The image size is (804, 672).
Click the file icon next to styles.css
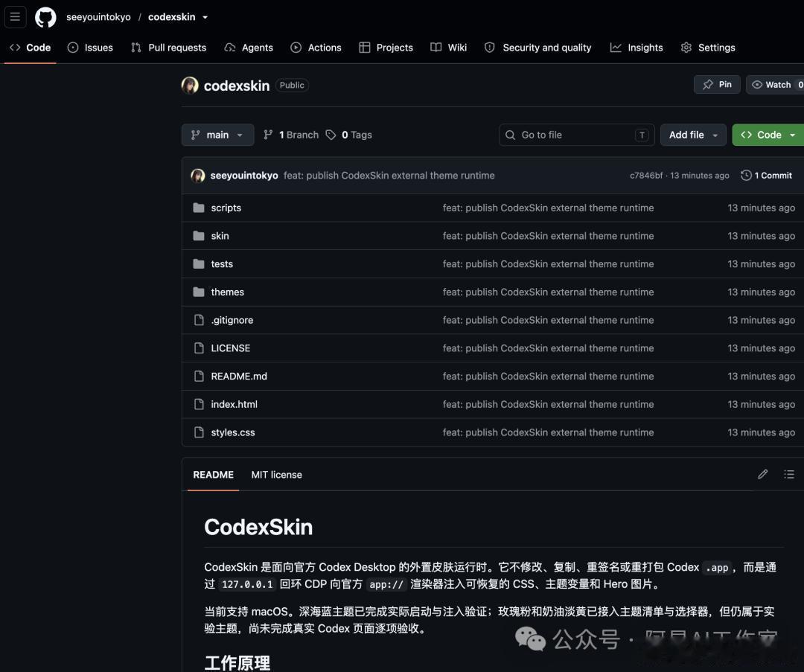pos(199,432)
